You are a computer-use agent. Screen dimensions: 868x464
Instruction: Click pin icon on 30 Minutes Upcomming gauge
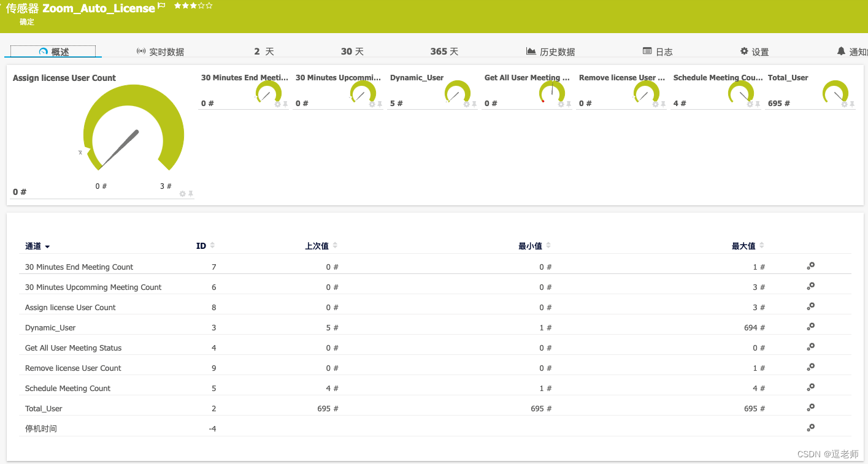pos(380,104)
